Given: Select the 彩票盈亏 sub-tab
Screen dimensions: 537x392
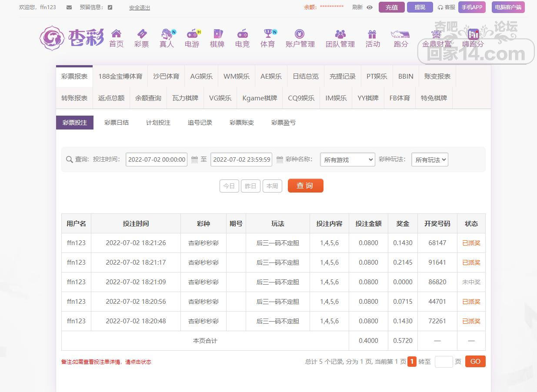Looking at the screenshot, I should [283, 123].
